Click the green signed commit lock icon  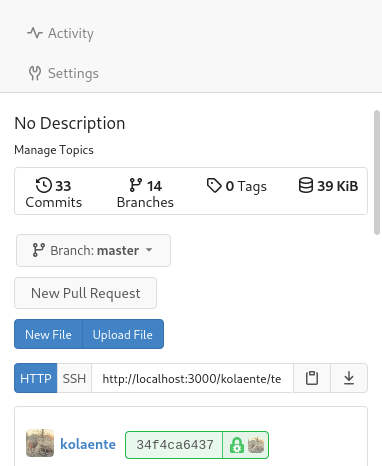(236, 445)
